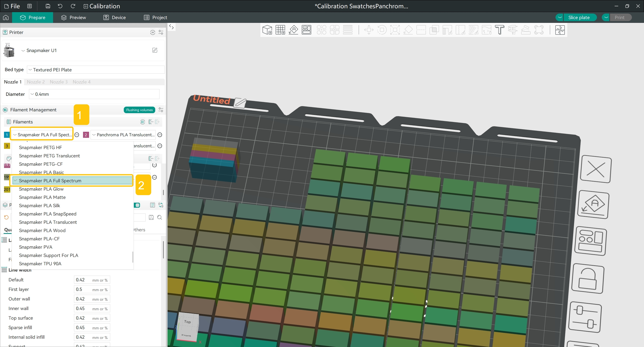Click Arrange all objects in top toolbar

tap(306, 30)
